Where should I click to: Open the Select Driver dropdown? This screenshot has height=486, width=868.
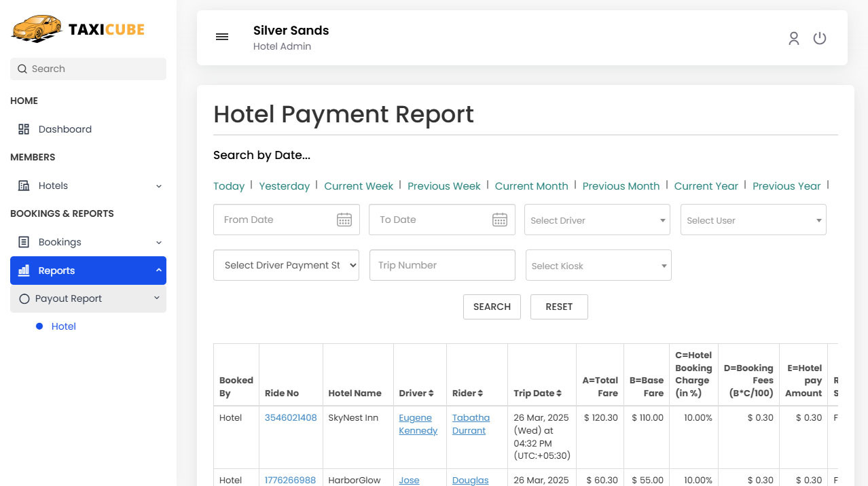tap(596, 219)
